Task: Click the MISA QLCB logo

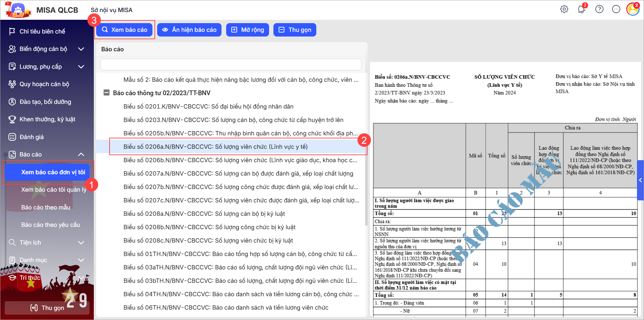Action: 18,10
